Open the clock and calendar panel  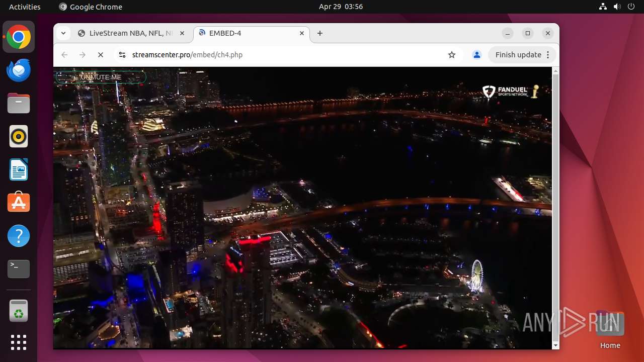tap(341, 7)
